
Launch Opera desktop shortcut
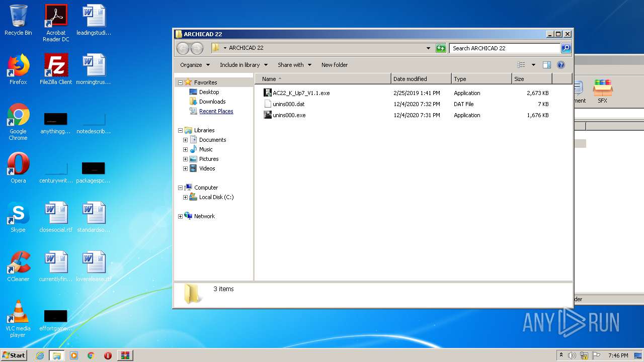click(x=18, y=168)
